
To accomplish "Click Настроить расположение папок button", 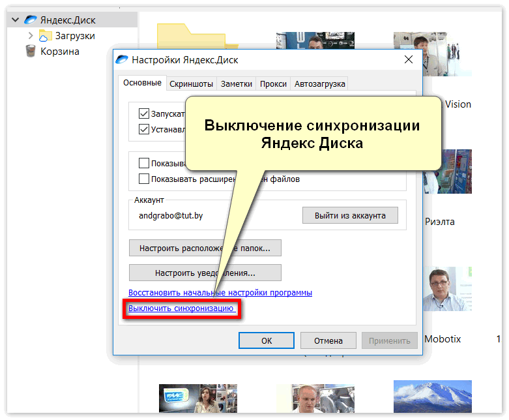I will [x=205, y=248].
